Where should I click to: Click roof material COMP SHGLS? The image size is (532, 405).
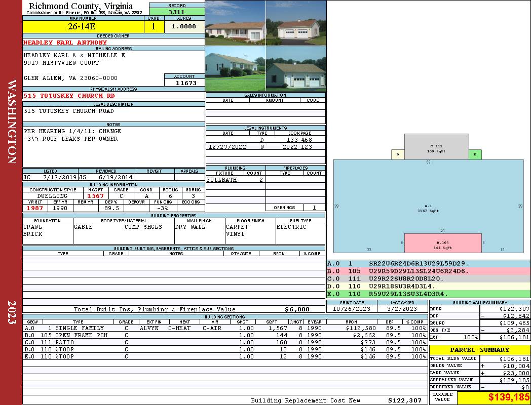[143, 227]
